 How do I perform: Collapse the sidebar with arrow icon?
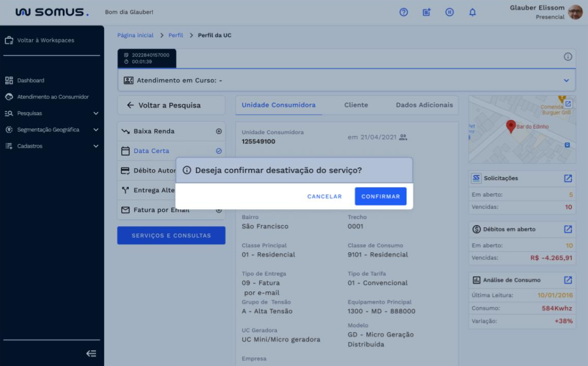[x=91, y=353]
